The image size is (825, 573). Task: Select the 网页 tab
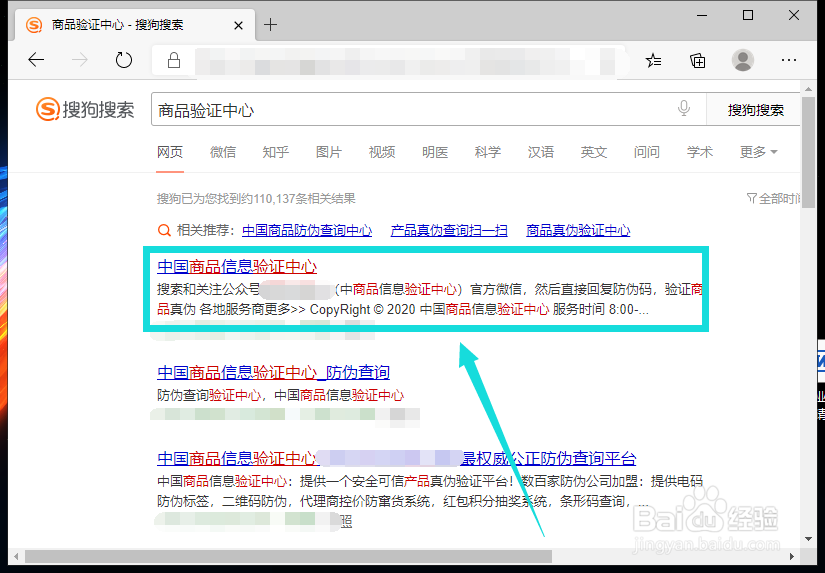[x=170, y=152]
